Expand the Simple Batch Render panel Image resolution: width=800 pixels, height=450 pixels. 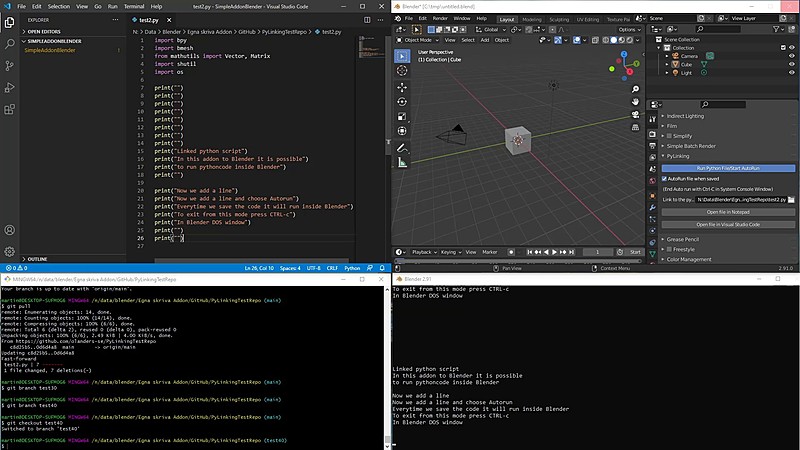(691, 146)
